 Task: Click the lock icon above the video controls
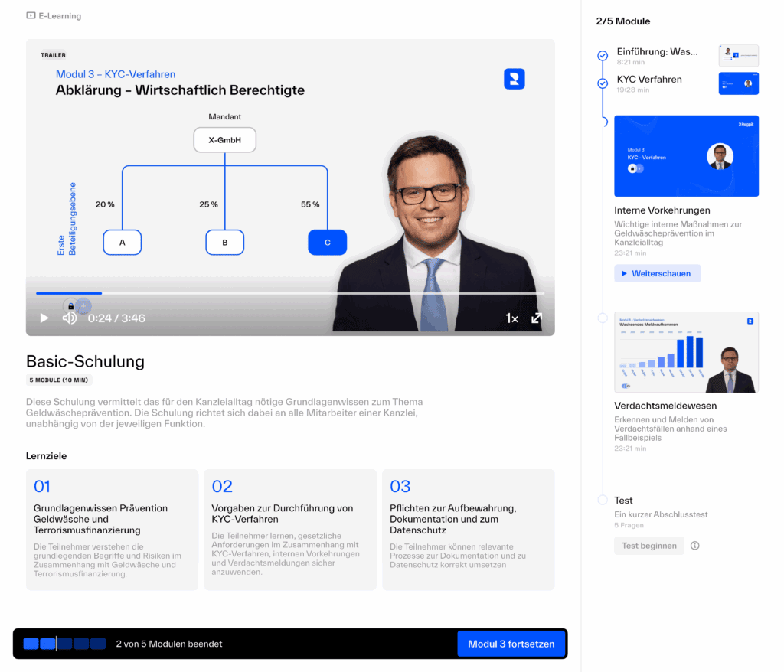click(71, 306)
